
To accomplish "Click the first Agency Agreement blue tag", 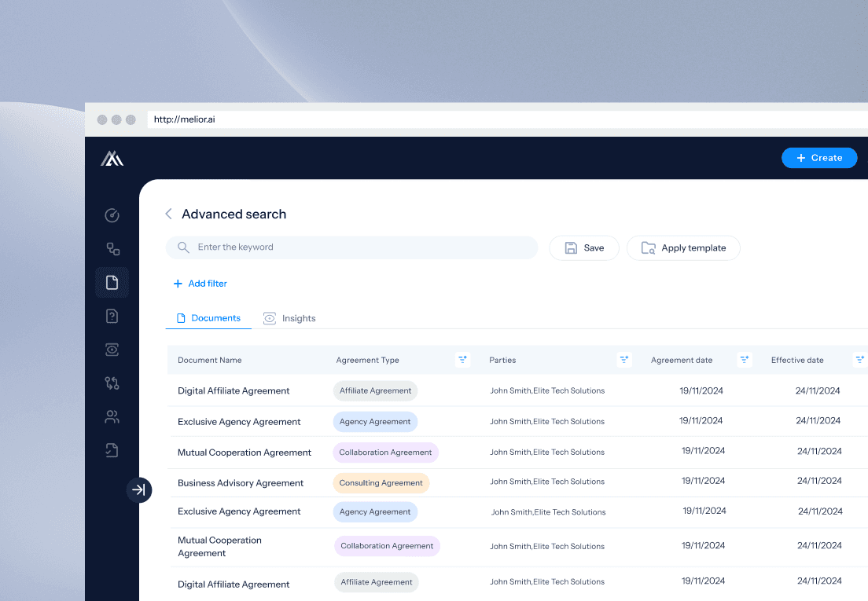I will (x=375, y=422).
